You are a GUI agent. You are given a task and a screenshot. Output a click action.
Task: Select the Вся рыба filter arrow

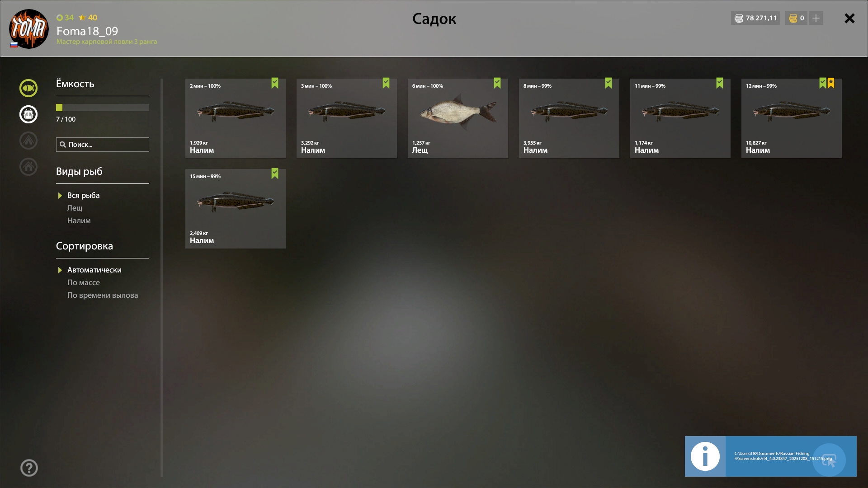click(60, 196)
